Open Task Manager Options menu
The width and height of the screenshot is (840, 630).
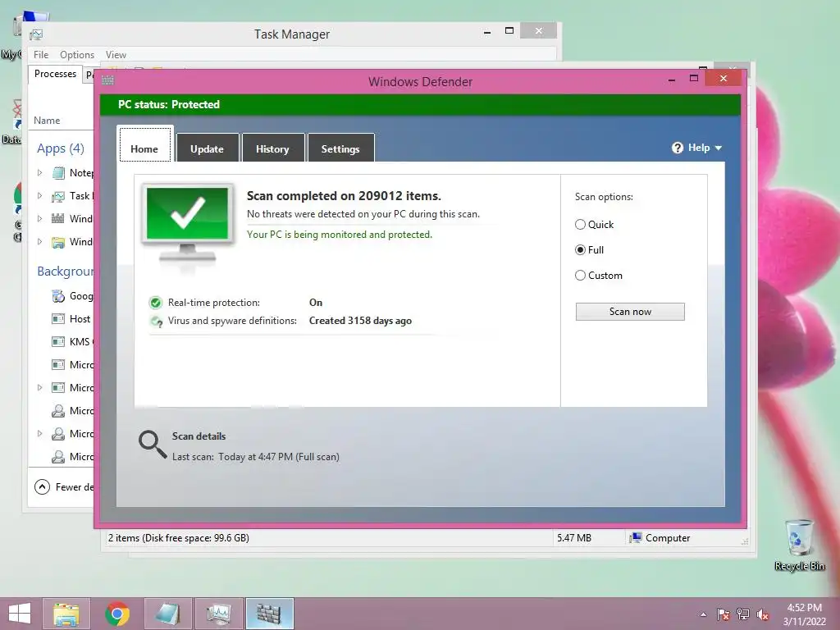[x=77, y=55]
